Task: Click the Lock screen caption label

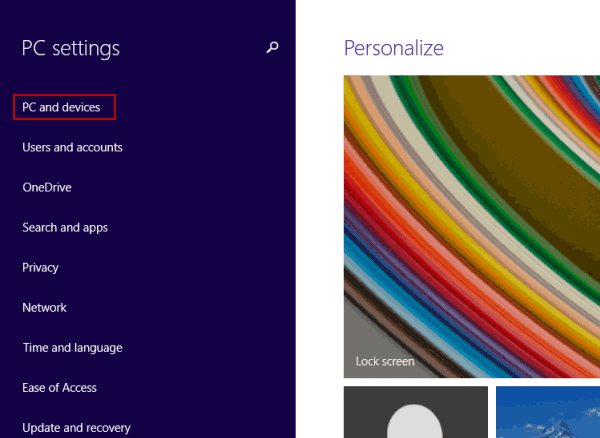Action: coord(385,361)
